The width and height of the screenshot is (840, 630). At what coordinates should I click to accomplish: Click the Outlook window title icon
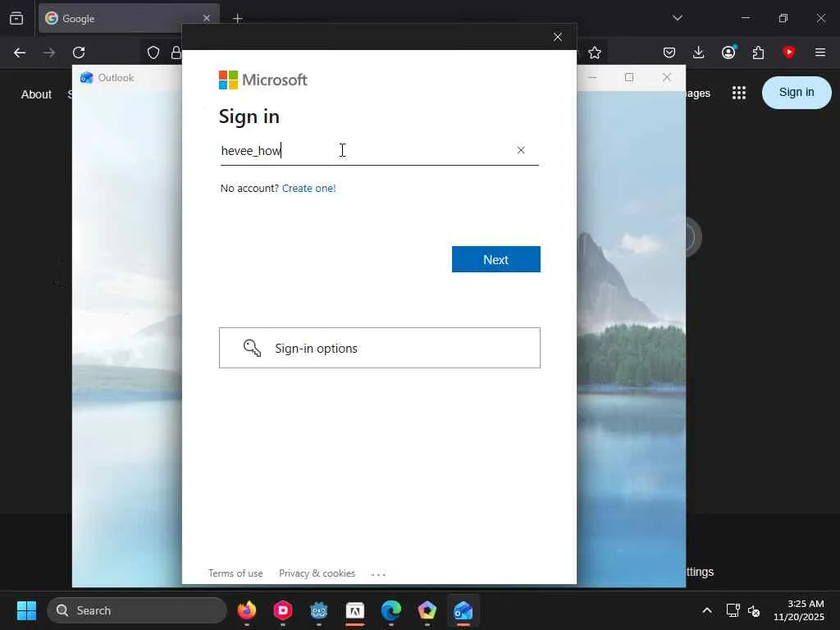87,78
